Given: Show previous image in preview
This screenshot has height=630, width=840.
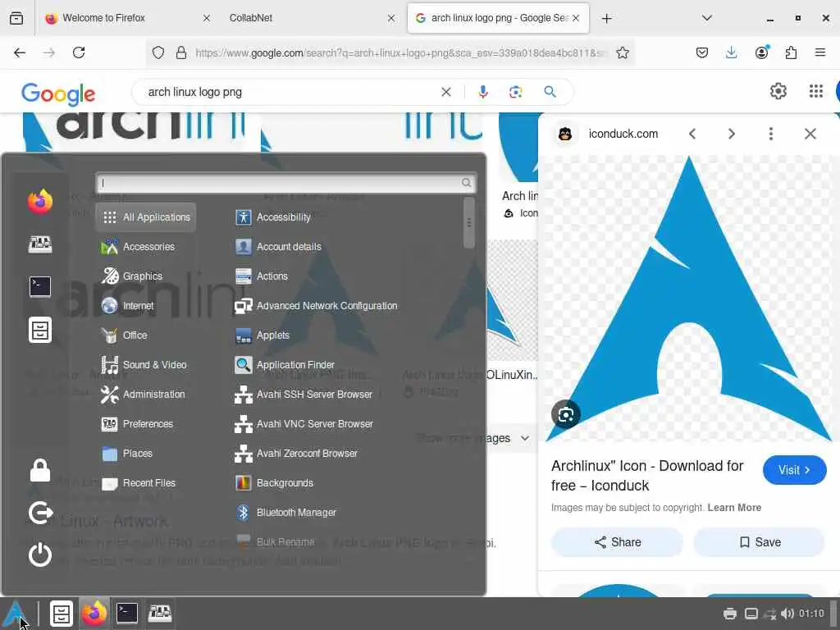Looking at the screenshot, I should point(692,134).
